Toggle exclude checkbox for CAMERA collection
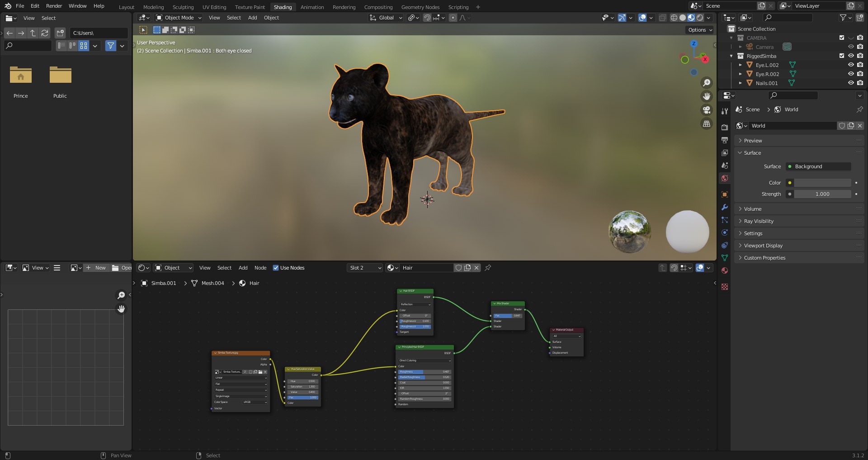Screen dimensions: 868x460 841,38
